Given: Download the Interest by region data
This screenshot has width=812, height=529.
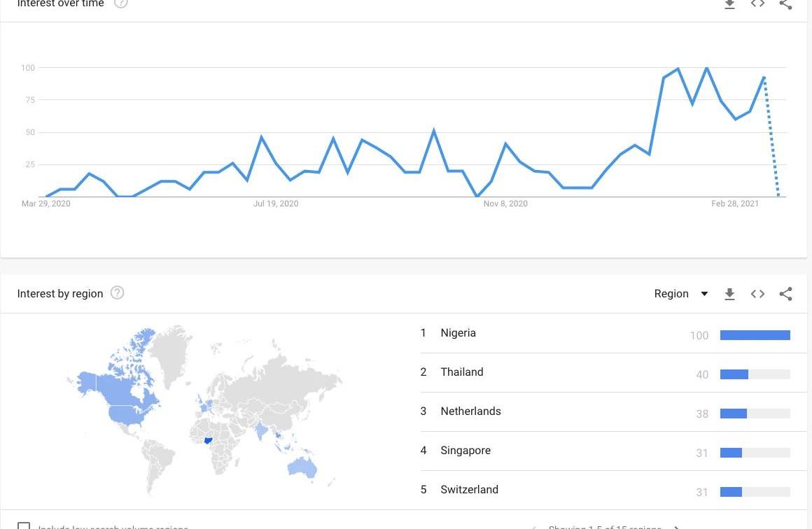Looking at the screenshot, I should [x=729, y=294].
